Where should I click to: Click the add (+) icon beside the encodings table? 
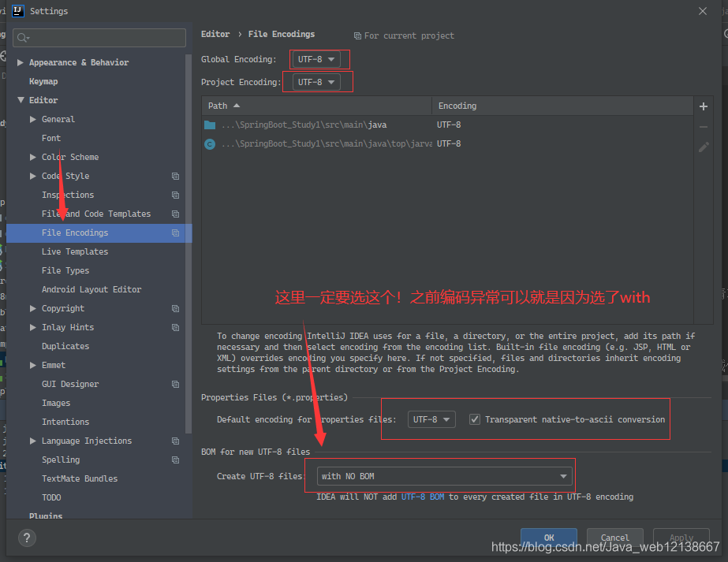coord(703,106)
